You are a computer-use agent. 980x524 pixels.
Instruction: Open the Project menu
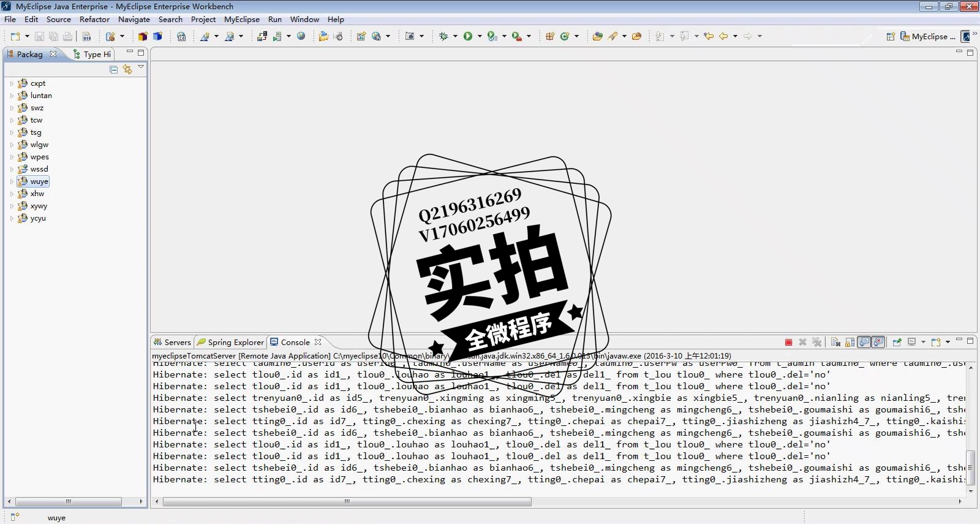[x=203, y=19]
